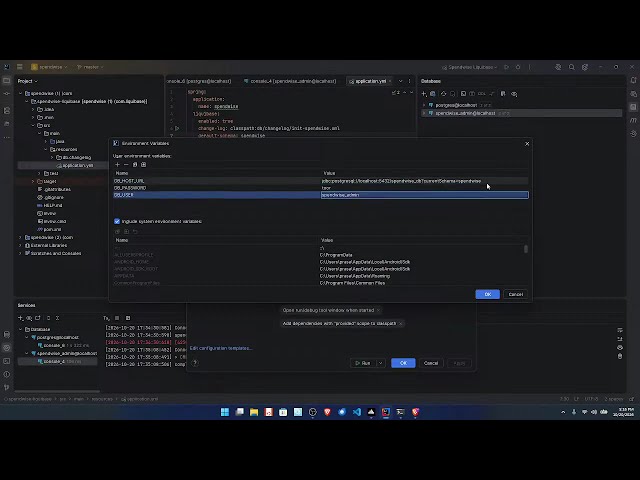Image resolution: width=640 pixels, height=480 pixels.
Task: Click Edit configuration templates link
Action: coord(221,348)
